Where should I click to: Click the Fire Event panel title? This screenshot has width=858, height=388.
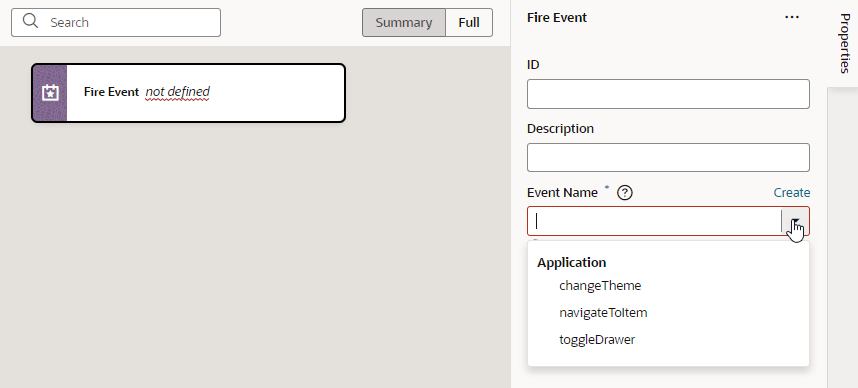(x=556, y=18)
